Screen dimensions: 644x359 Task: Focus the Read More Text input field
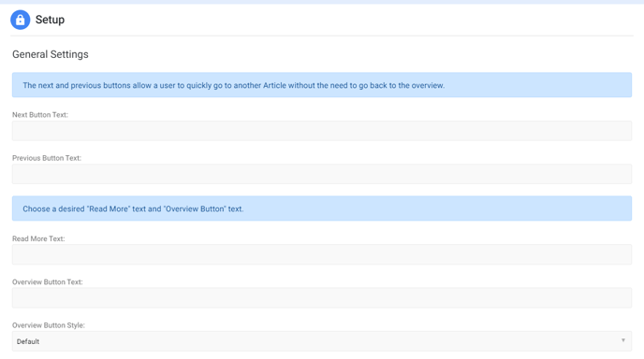point(322,254)
